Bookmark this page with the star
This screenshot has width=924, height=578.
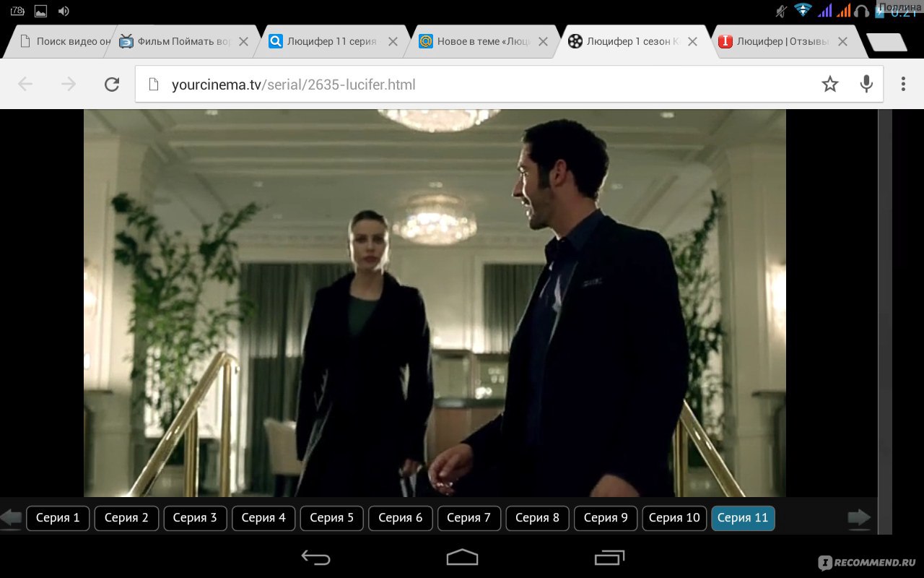pos(830,85)
